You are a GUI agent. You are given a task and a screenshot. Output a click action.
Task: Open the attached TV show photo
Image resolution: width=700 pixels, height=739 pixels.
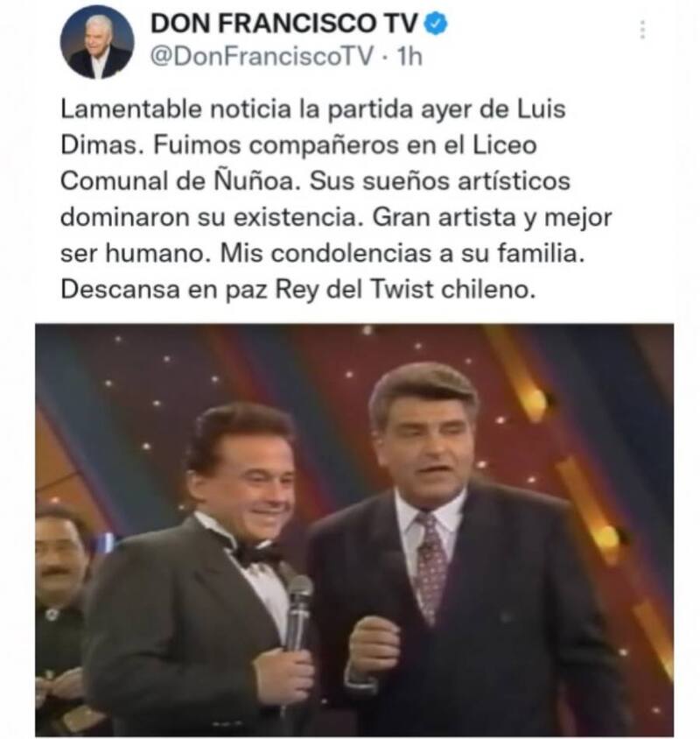click(x=354, y=530)
